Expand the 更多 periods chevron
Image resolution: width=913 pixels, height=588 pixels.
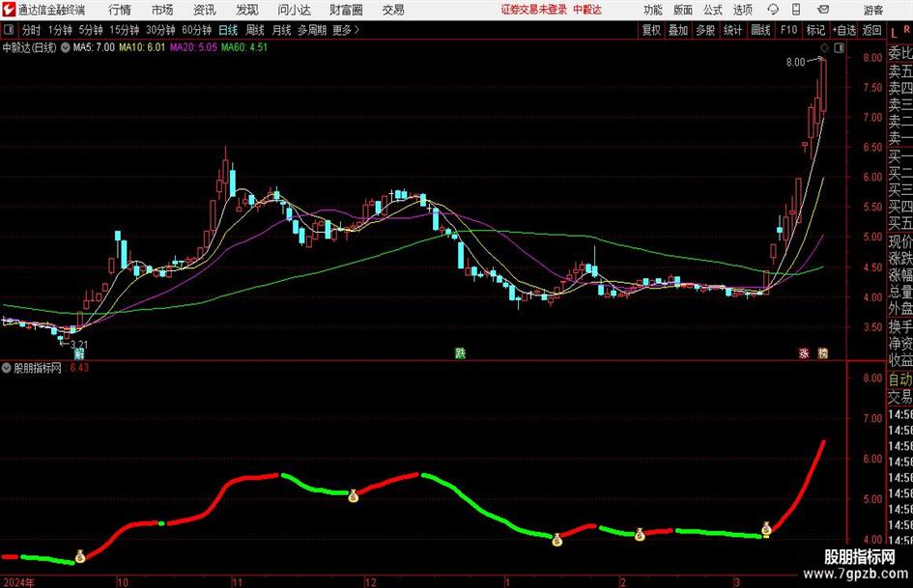(x=347, y=30)
